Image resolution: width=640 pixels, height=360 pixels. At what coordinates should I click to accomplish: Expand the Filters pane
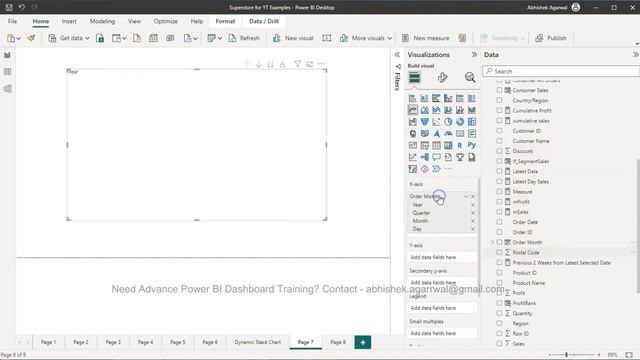coord(397,55)
